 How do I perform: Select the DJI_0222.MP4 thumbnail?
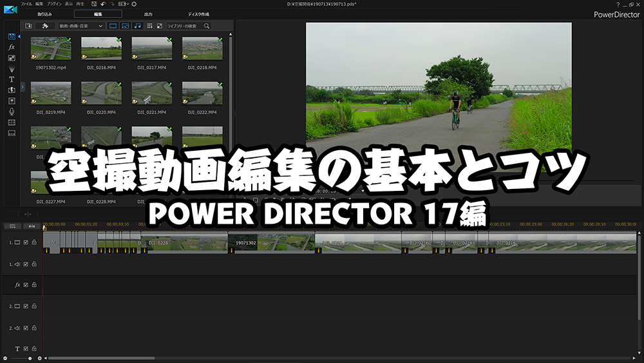[202, 93]
